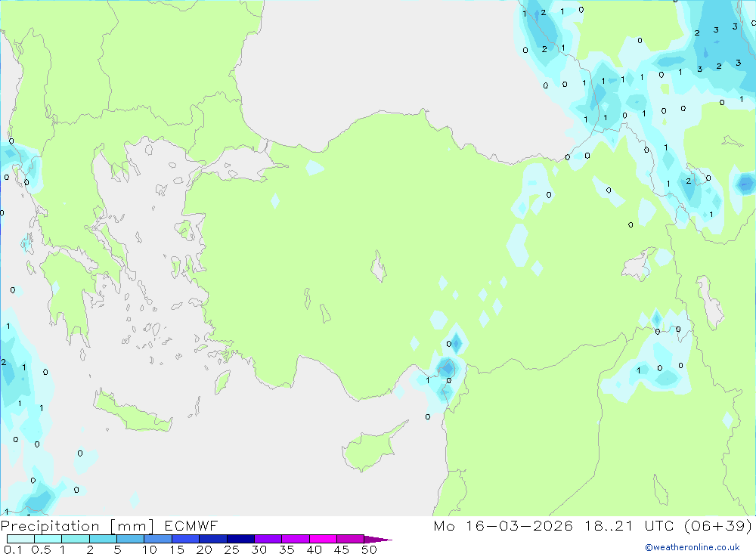Click Lake Van in eastern Turkey
Image resolution: width=756 pixels, height=554 pixels.
click(x=640, y=265)
